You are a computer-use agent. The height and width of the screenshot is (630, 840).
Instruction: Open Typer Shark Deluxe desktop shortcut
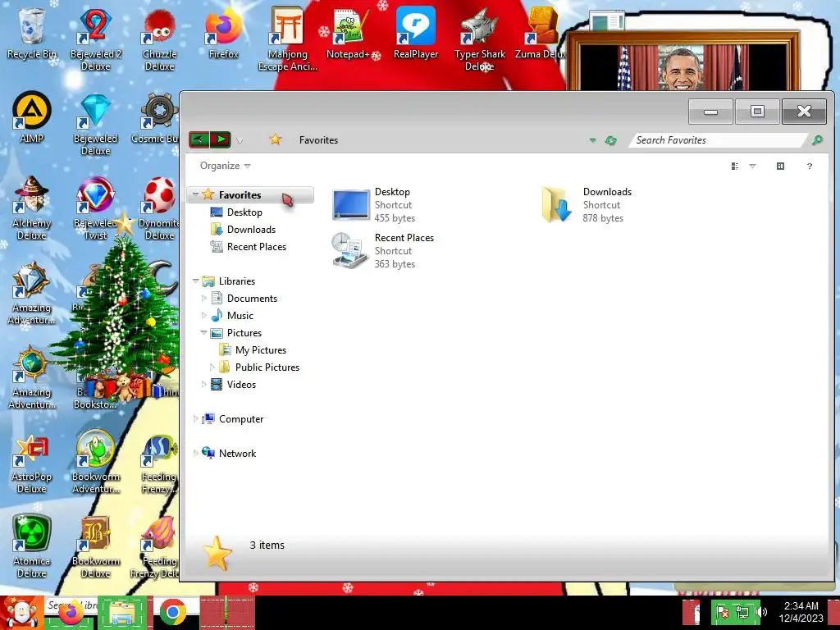(479, 39)
